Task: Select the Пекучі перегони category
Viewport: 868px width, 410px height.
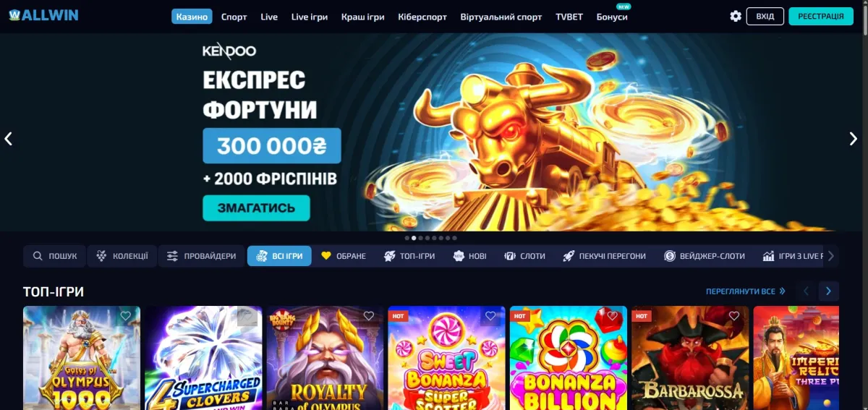Action: pyautogui.click(x=605, y=256)
